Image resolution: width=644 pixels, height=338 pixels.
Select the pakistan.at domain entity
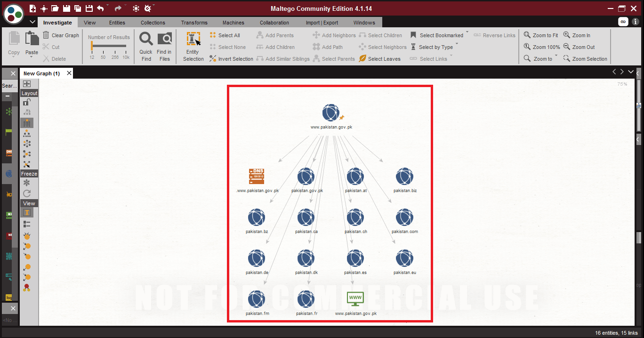pos(355,177)
